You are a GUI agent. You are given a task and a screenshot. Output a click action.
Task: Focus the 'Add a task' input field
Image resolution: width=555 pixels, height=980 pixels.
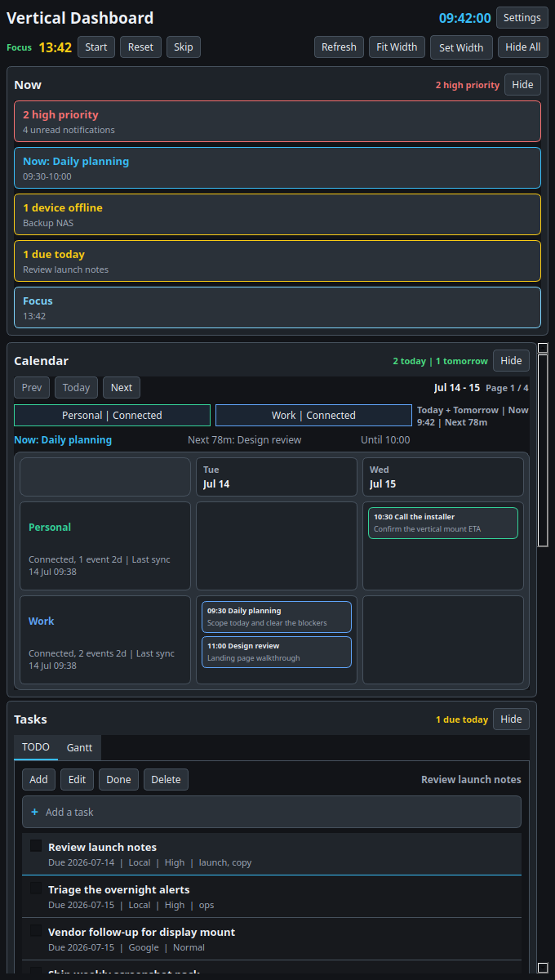(272, 812)
